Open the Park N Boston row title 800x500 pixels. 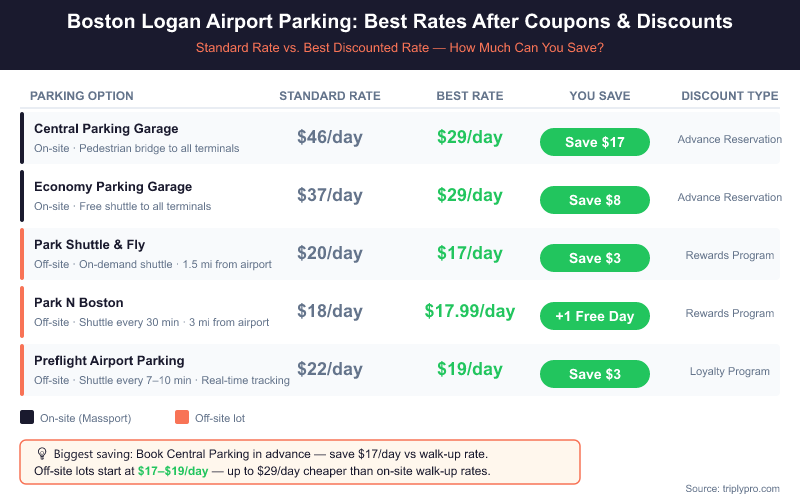pyautogui.click(x=79, y=303)
